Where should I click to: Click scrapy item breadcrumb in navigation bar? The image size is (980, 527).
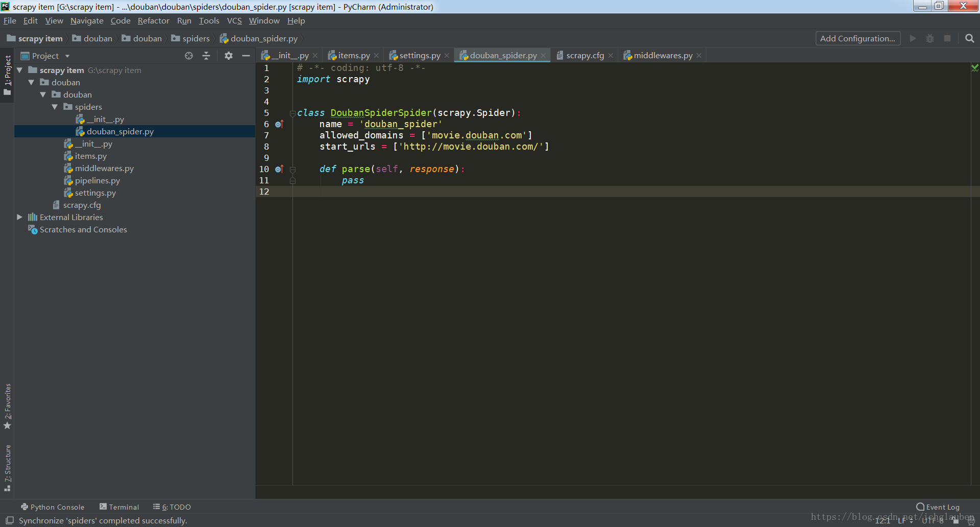point(35,38)
